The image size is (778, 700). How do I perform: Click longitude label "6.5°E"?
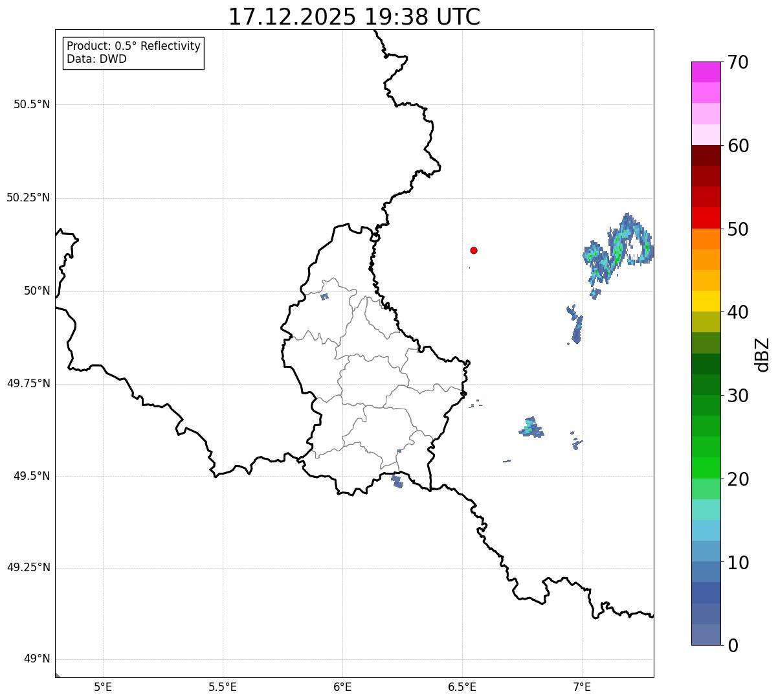tap(462, 687)
